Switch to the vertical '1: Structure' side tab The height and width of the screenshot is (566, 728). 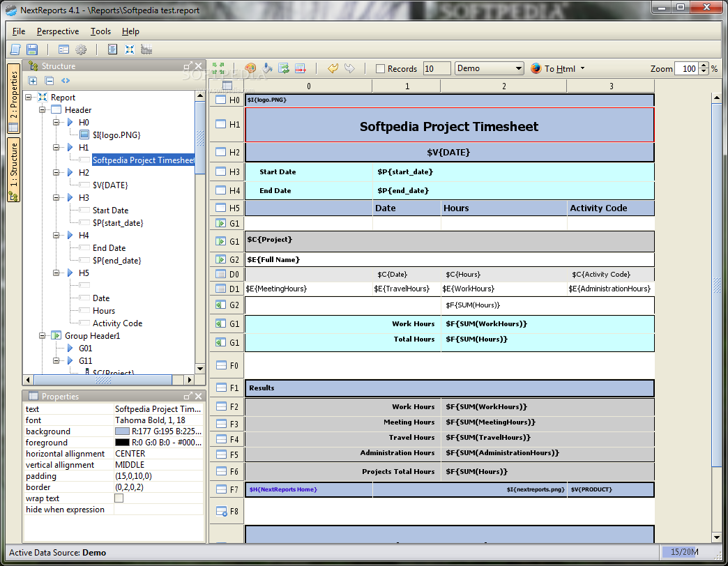(13, 170)
